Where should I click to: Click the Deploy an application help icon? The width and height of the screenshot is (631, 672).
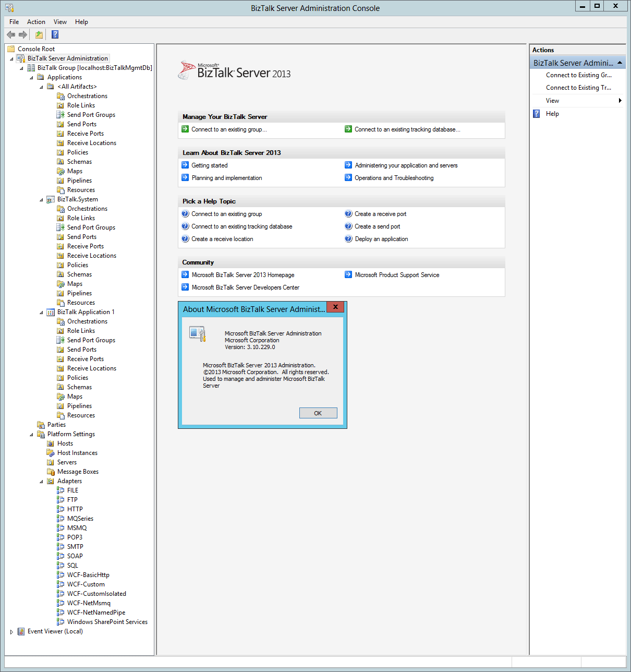point(348,239)
